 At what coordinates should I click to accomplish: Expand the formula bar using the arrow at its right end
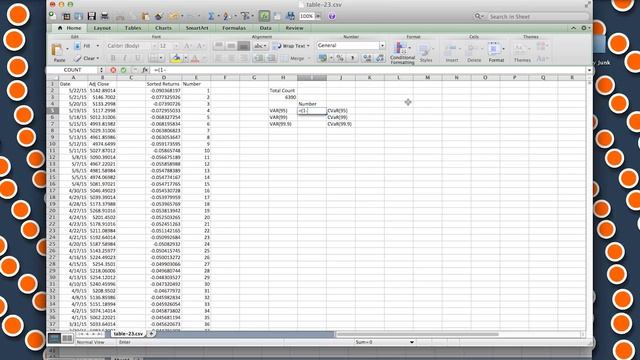[x=589, y=70]
